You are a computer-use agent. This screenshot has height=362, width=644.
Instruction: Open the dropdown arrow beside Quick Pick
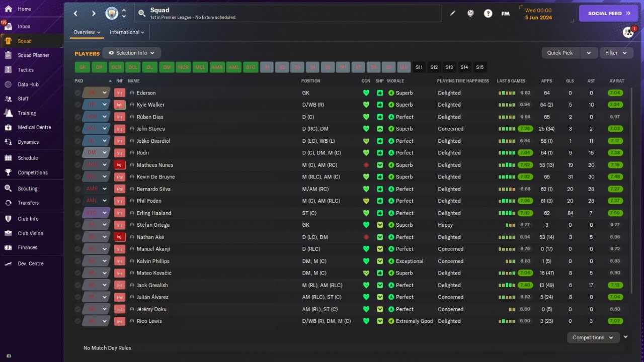[x=589, y=53]
